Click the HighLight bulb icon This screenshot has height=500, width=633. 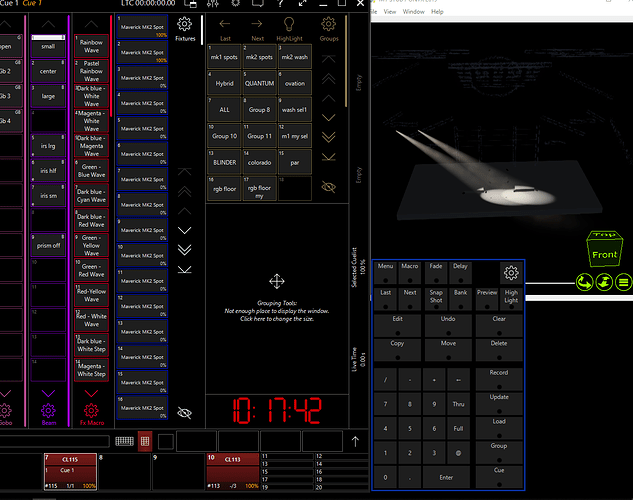point(289,24)
